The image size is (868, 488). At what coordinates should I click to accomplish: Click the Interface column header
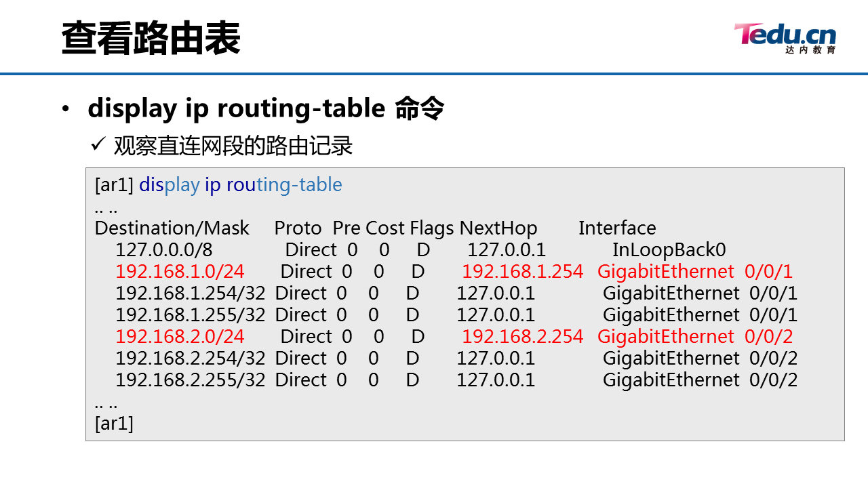[617, 228]
